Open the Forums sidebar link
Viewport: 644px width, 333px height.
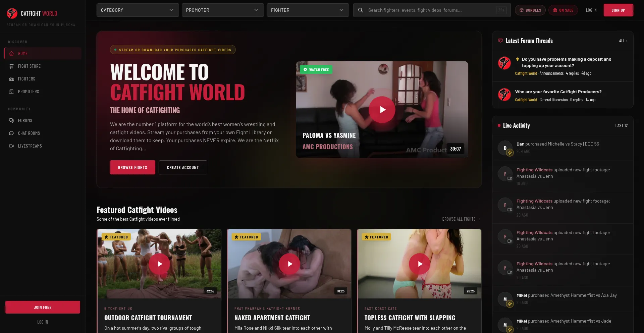click(43, 120)
